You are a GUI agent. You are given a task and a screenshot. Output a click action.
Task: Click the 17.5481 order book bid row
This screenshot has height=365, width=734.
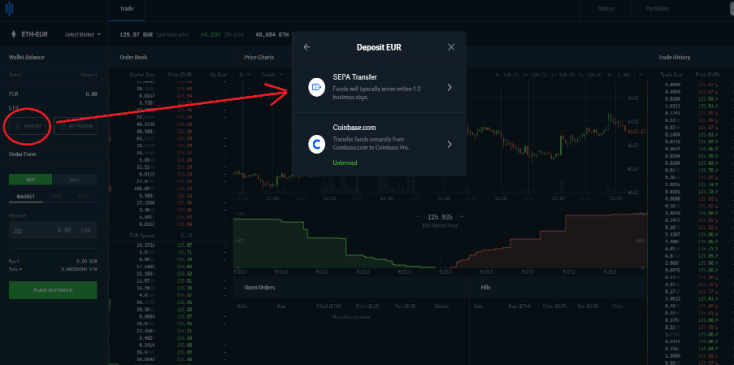tap(171, 266)
